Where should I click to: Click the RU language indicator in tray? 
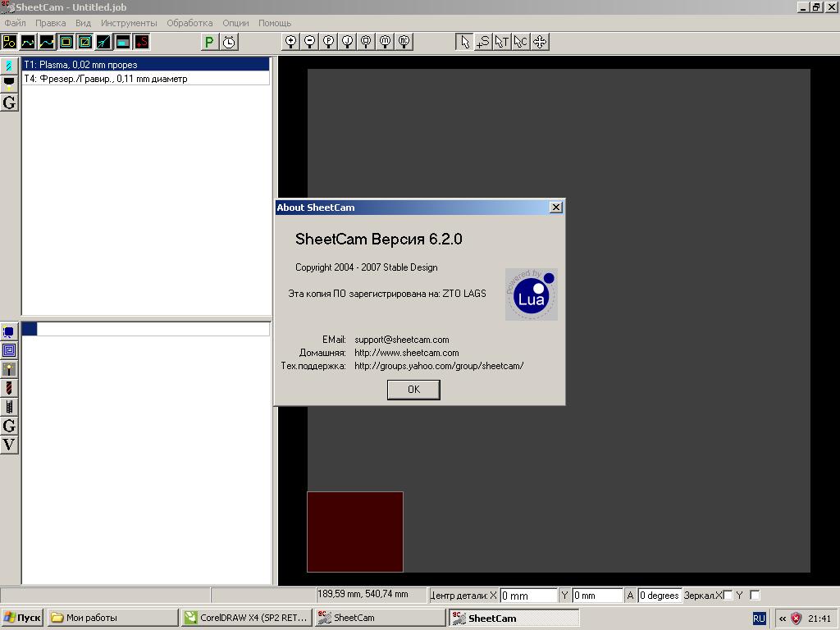[x=759, y=619]
